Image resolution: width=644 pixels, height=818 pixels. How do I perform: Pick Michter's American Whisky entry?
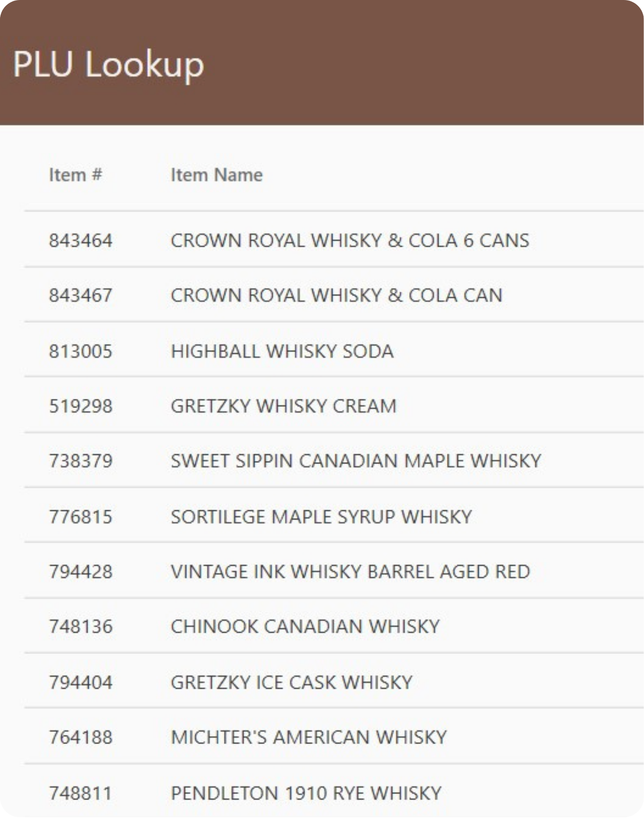coord(309,737)
